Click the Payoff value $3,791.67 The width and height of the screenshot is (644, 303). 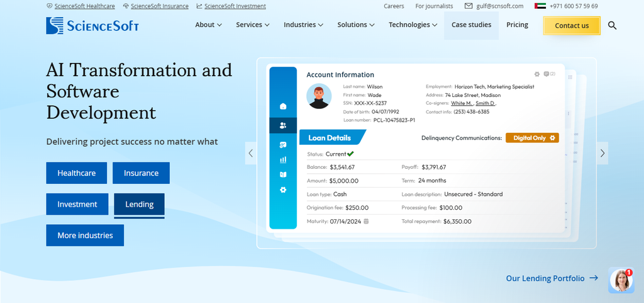[434, 168]
